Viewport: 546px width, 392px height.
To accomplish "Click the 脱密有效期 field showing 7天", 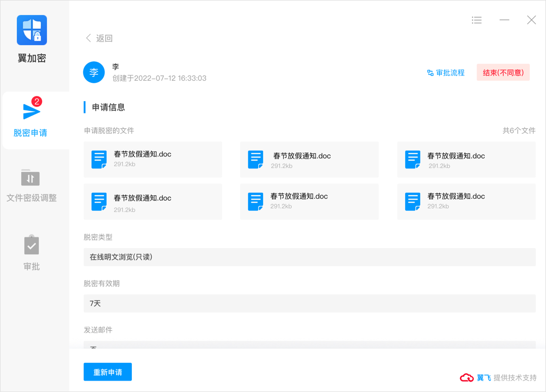I will click(x=309, y=303).
